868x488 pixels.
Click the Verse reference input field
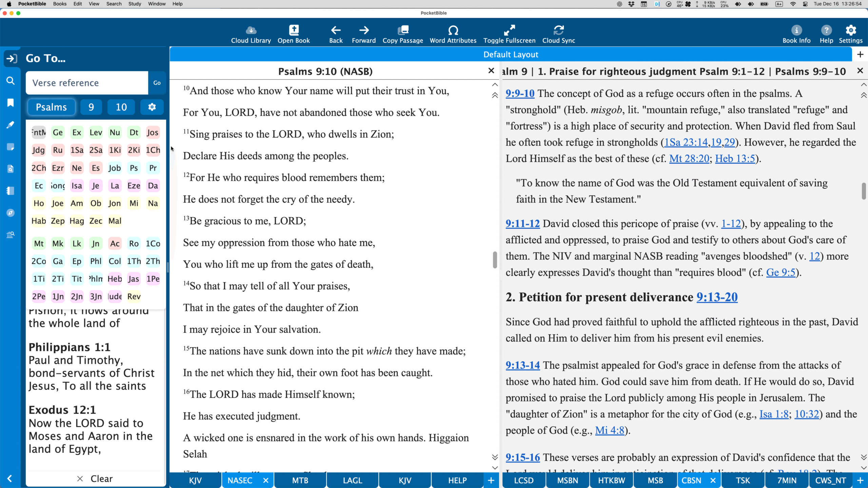[x=87, y=83]
